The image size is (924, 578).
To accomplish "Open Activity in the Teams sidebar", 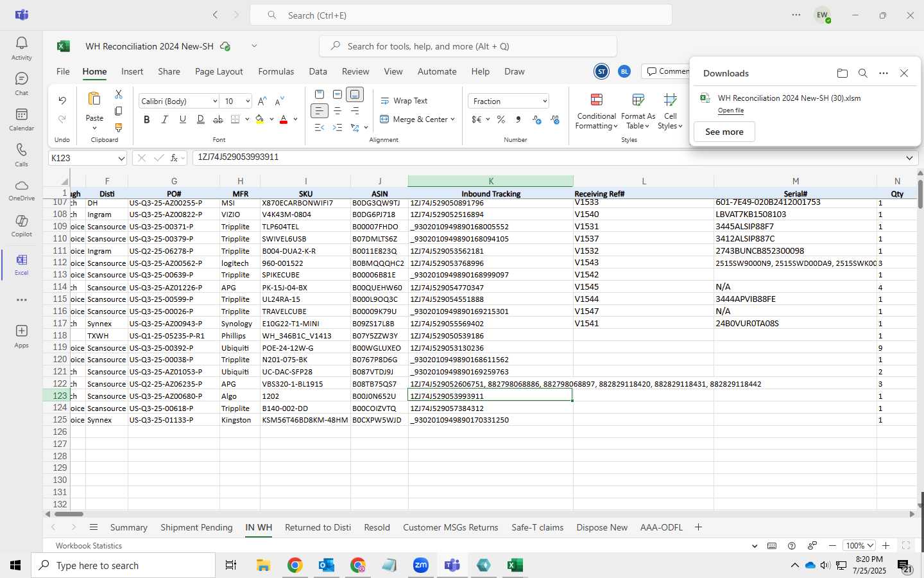I will tap(21, 48).
